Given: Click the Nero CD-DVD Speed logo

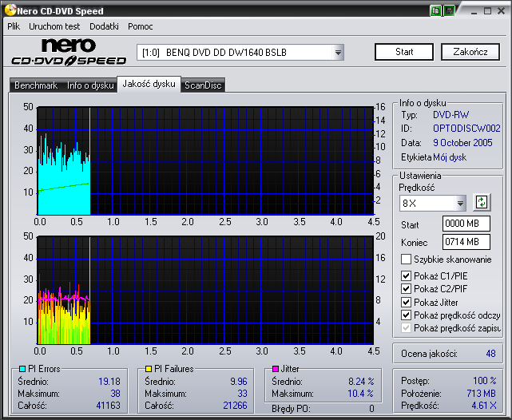Looking at the screenshot, I should click(69, 52).
